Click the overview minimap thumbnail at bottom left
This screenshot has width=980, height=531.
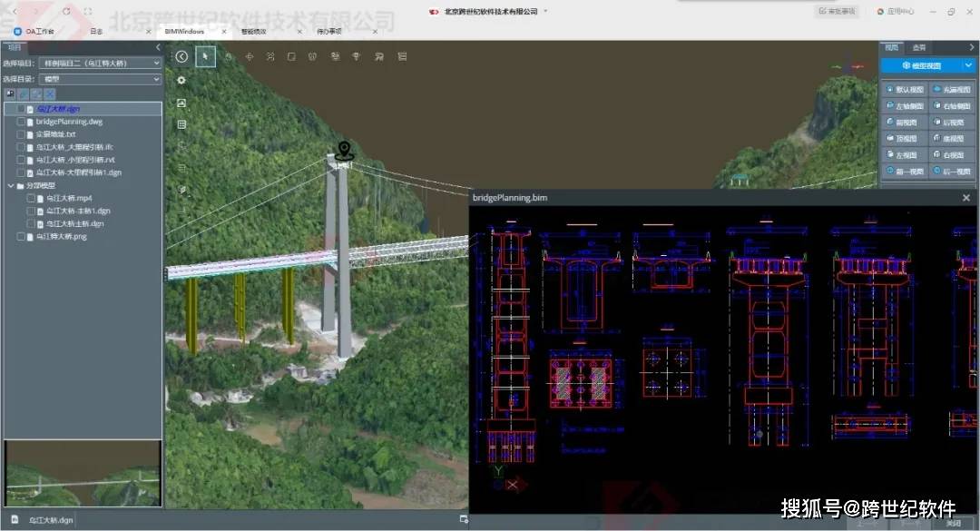[83, 473]
